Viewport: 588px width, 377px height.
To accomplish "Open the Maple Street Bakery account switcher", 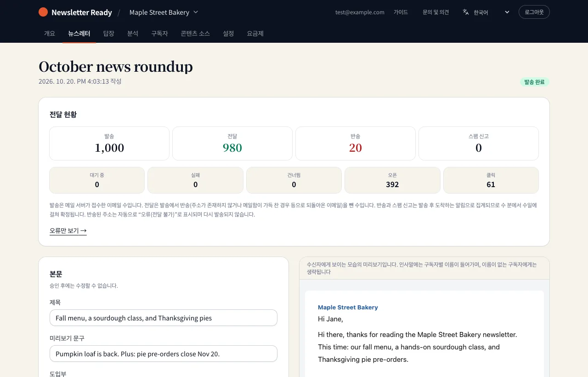I will pos(164,12).
